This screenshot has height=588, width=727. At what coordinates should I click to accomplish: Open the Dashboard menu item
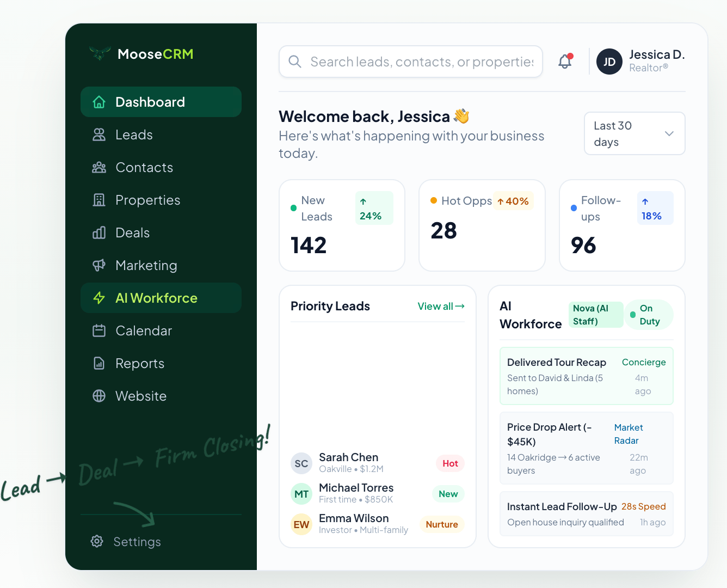coord(161,102)
